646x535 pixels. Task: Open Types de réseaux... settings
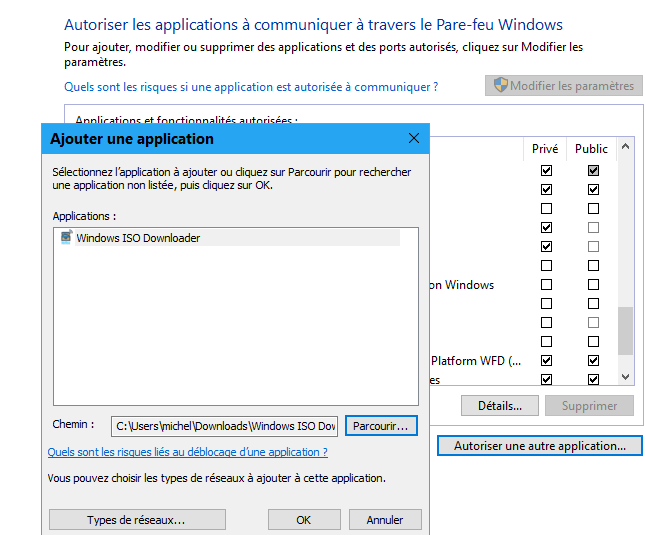click(x=137, y=520)
